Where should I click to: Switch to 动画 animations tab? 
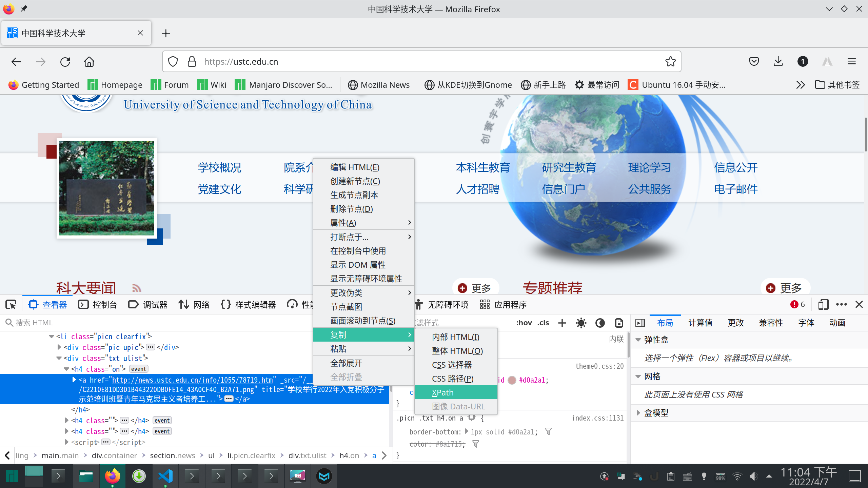pos(837,323)
